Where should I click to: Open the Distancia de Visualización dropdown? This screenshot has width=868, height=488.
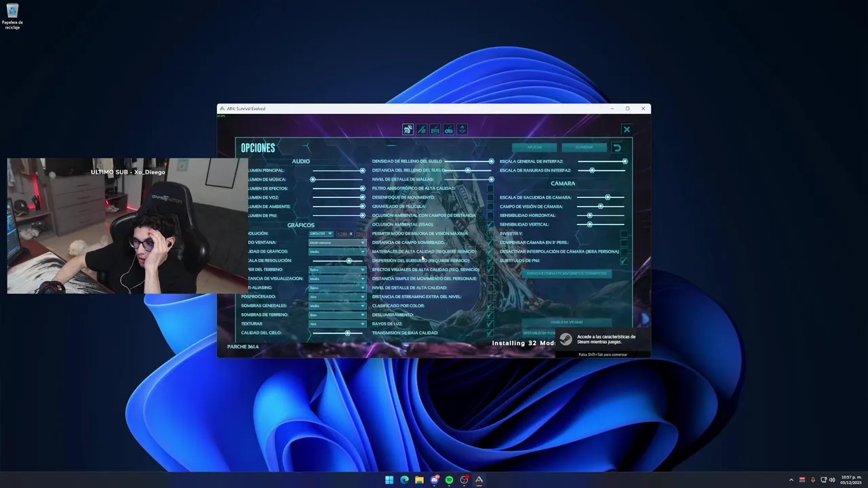(337, 279)
